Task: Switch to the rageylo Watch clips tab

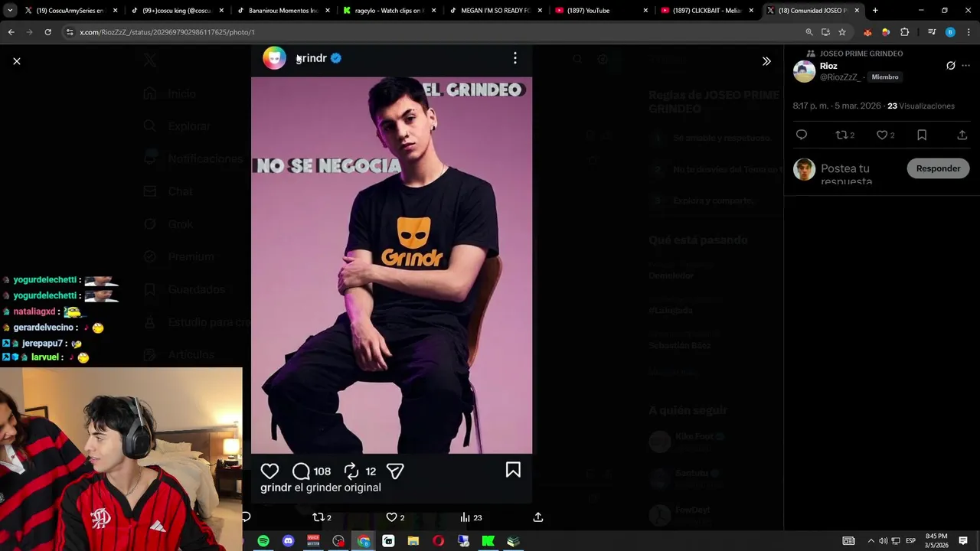Action: pos(389,11)
